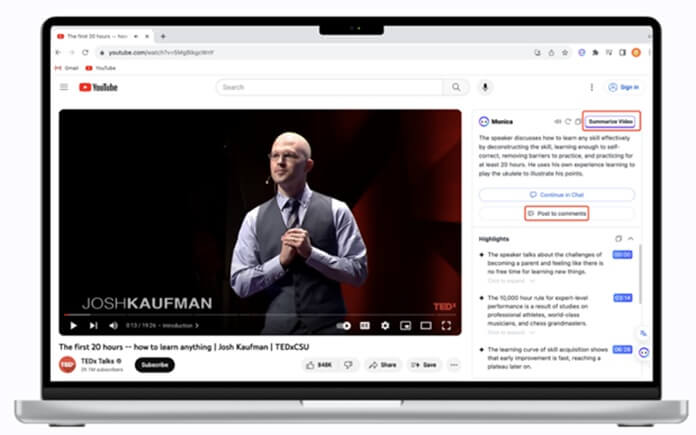Copy the Highlights with the copy icon

[x=618, y=239]
